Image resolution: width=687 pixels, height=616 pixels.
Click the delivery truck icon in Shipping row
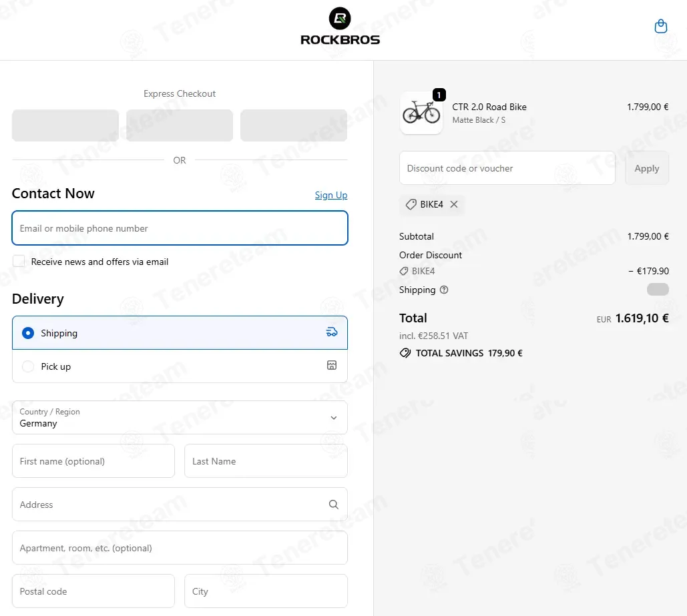tap(332, 332)
